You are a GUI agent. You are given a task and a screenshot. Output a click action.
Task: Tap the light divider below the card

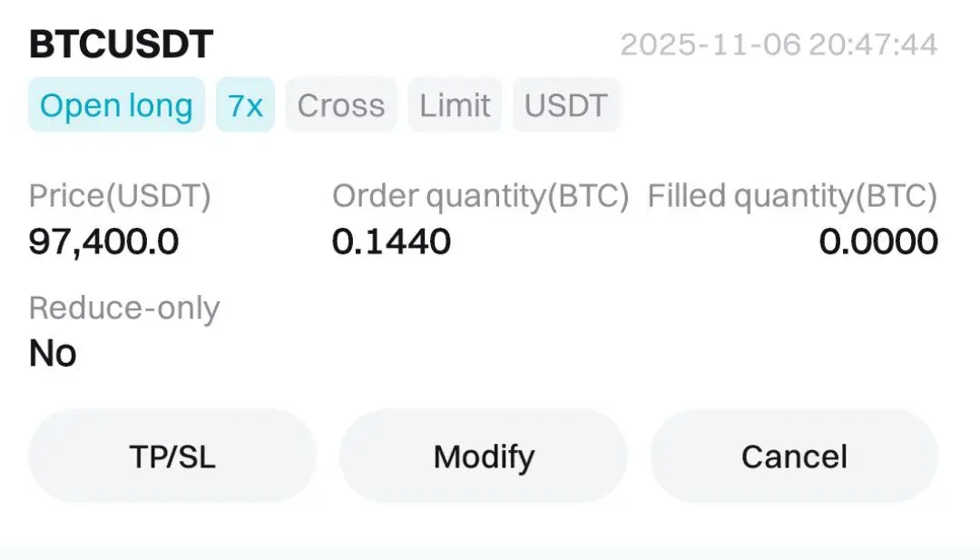click(x=490, y=553)
